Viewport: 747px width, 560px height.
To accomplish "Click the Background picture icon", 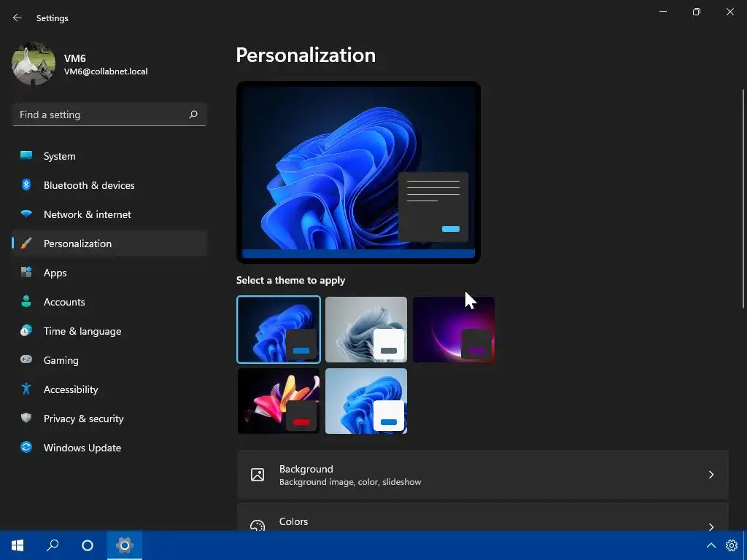I will 258,475.
